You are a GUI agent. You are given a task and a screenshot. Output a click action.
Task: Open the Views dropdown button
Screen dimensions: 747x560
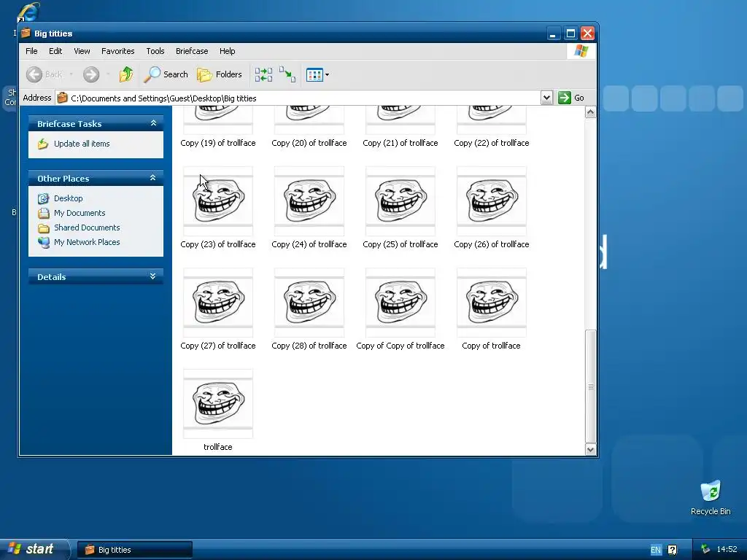[318, 75]
